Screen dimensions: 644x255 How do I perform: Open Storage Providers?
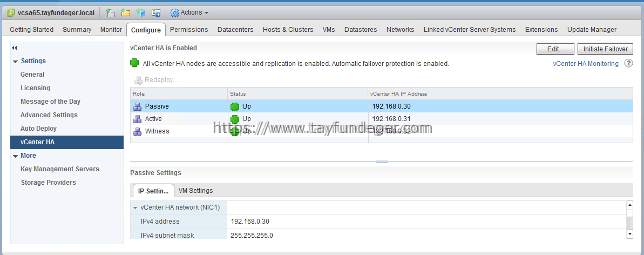pos(49,183)
